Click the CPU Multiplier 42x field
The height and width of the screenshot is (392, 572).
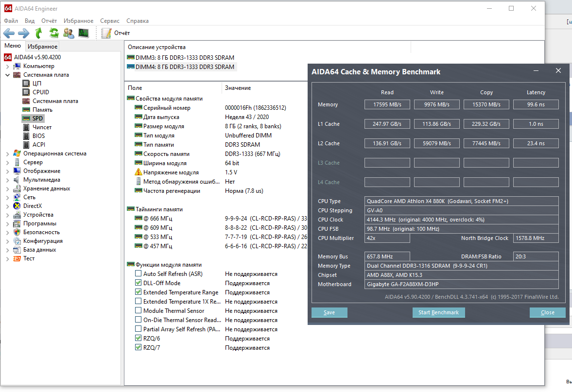pyautogui.click(x=387, y=238)
